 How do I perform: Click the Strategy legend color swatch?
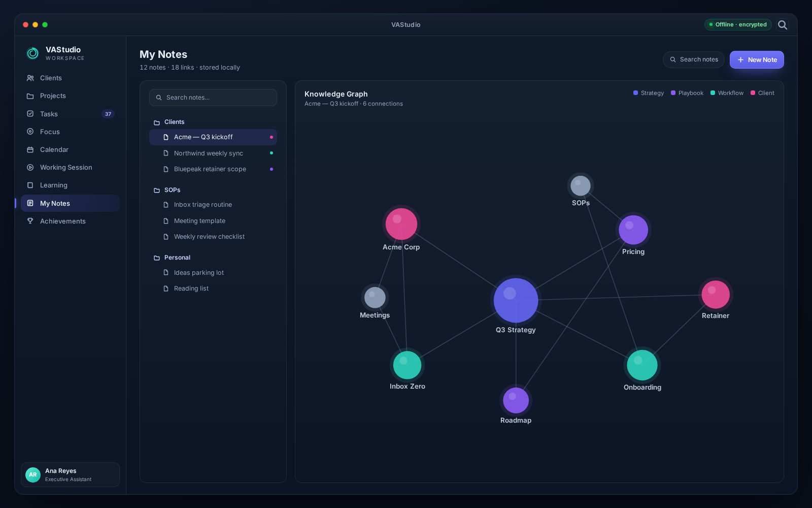coord(635,93)
